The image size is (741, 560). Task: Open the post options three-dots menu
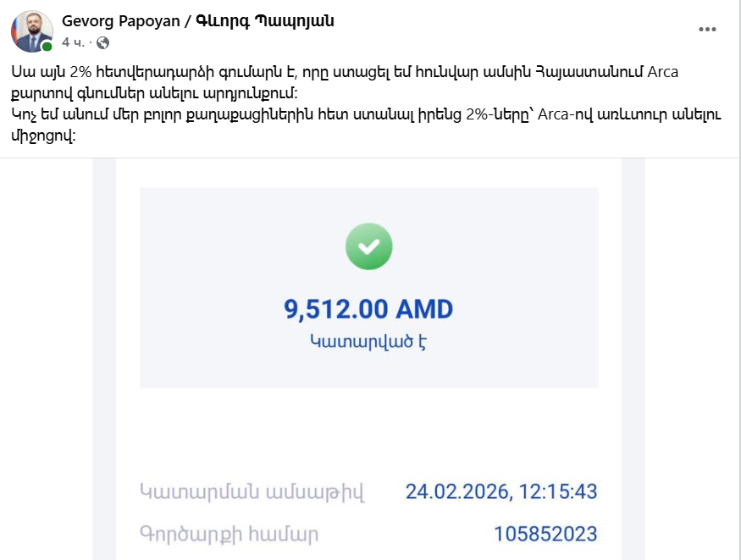(707, 29)
